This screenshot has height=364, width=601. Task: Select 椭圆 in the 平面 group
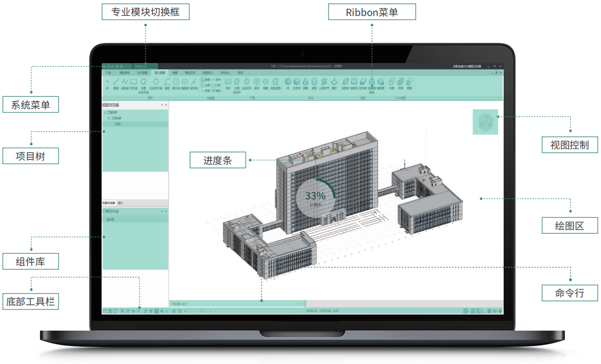[x=266, y=84]
